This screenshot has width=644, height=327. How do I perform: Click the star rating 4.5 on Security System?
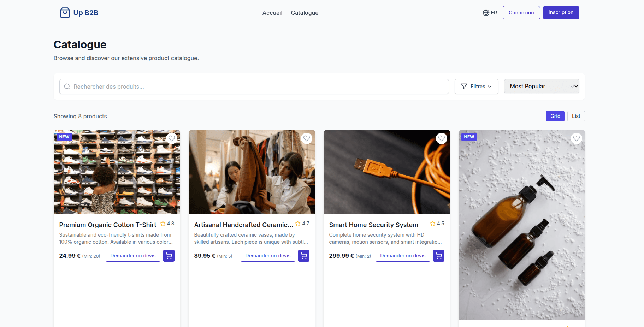pos(437,224)
